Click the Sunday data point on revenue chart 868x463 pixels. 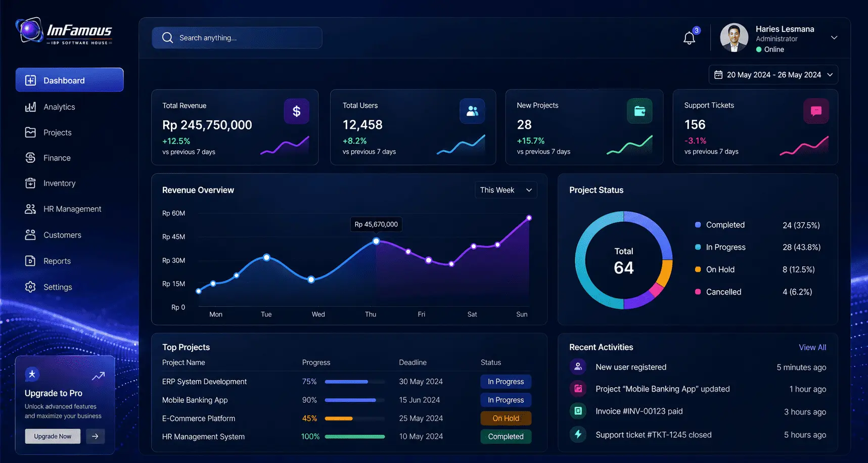coord(529,218)
